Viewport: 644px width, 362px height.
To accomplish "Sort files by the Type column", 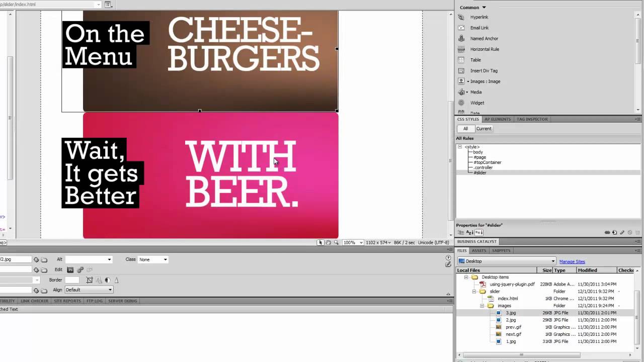I will [x=565, y=270].
